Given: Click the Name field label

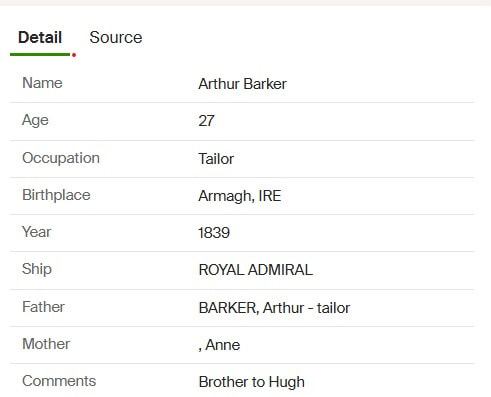Looking at the screenshot, I should (x=42, y=83).
